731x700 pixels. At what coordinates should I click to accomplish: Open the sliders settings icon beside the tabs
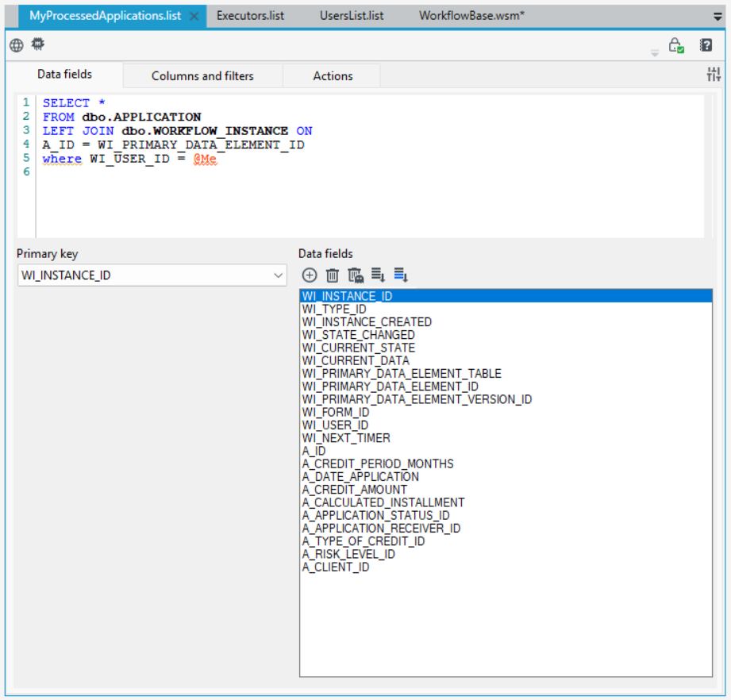click(x=714, y=74)
